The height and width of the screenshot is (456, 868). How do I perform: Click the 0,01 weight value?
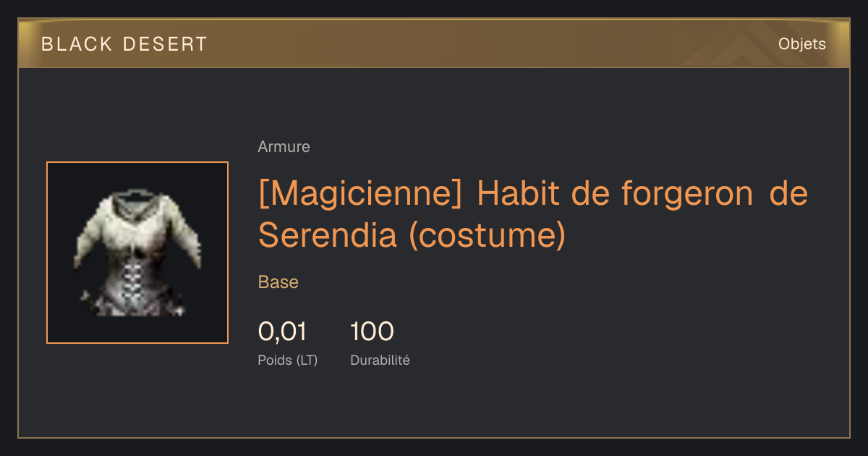[283, 332]
